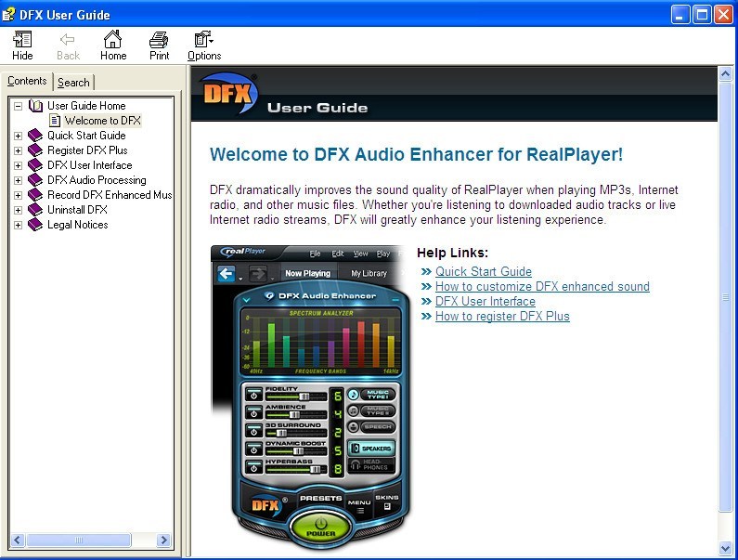Click the contents pane scroll right arrow
Screen dimensions: 738x560
click(163, 540)
